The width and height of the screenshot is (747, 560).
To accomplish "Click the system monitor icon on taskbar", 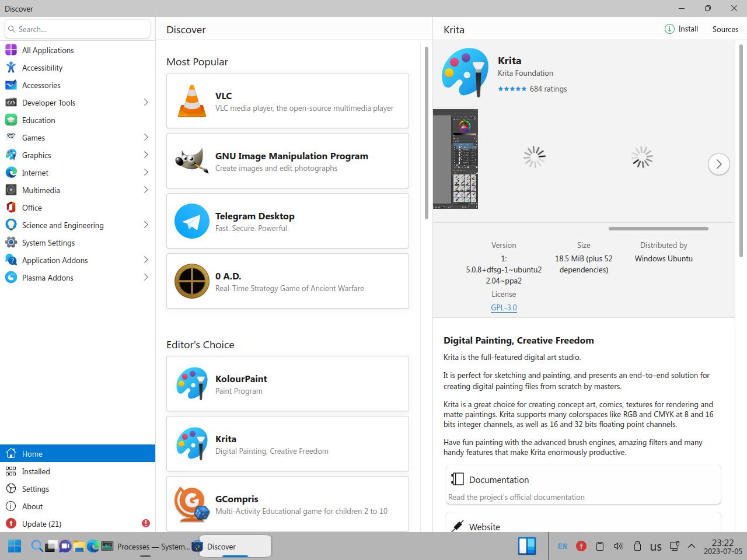I will coord(107,547).
